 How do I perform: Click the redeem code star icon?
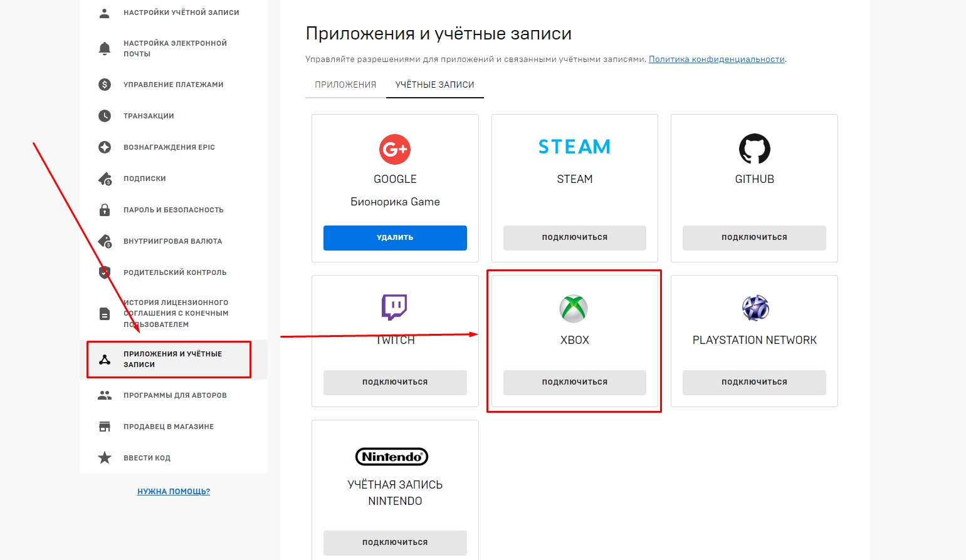tap(105, 458)
